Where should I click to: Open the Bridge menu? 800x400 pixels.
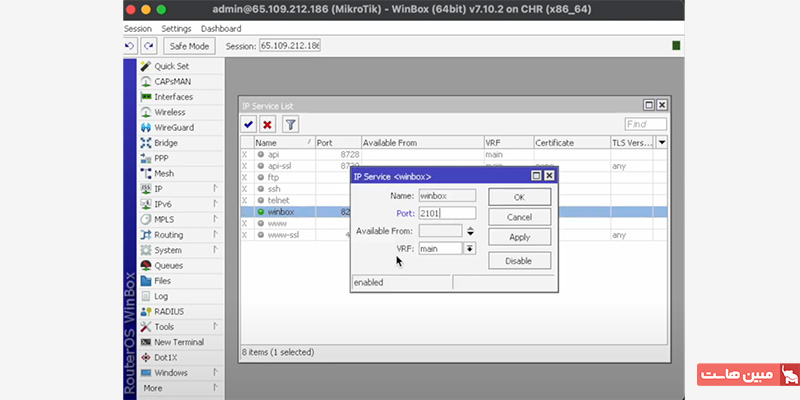point(181,143)
